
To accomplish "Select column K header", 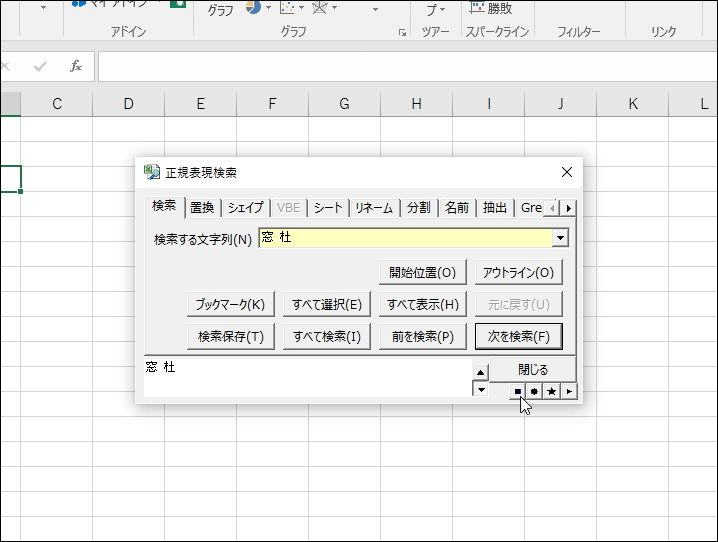I will (633, 104).
